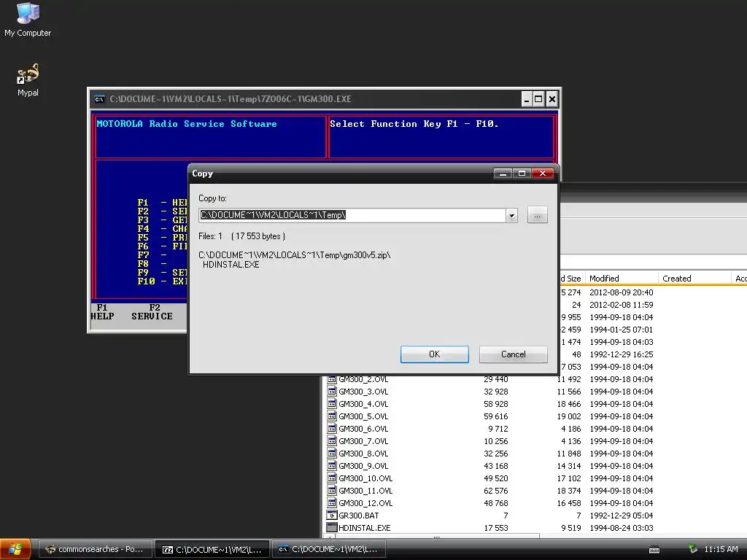Viewport: 747px width, 560px height.
Task: Click modified date 1992-12-29 05:04
Action: click(622, 516)
